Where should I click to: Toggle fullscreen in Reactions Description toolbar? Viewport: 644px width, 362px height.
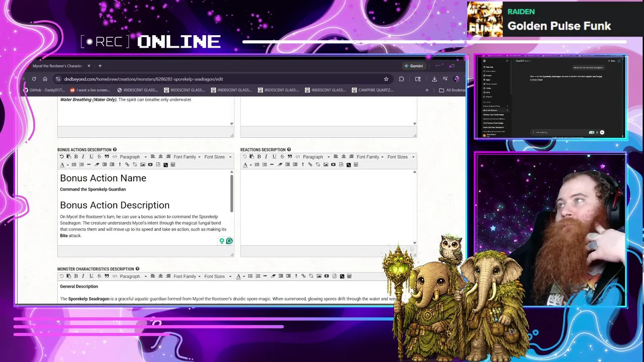[x=349, y=165]
